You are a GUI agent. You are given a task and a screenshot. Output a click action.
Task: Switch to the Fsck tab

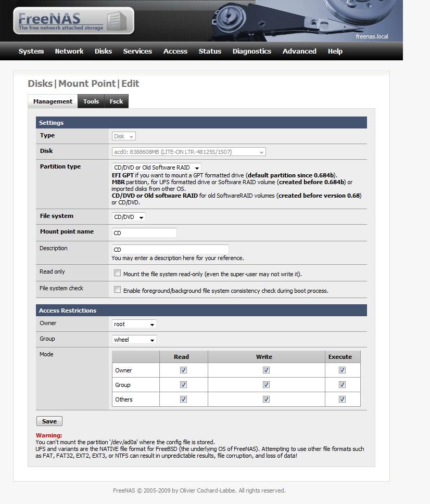click(117, 101)
